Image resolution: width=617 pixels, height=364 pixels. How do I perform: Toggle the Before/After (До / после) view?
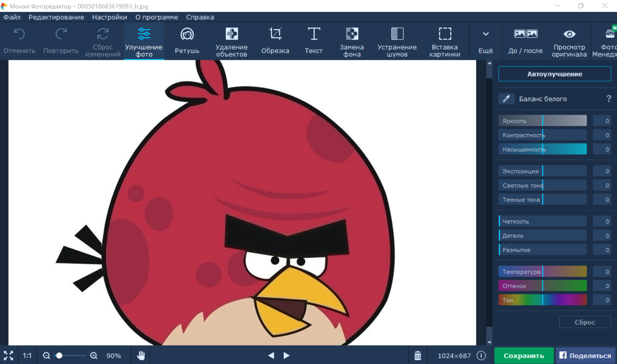pos(525,41)
